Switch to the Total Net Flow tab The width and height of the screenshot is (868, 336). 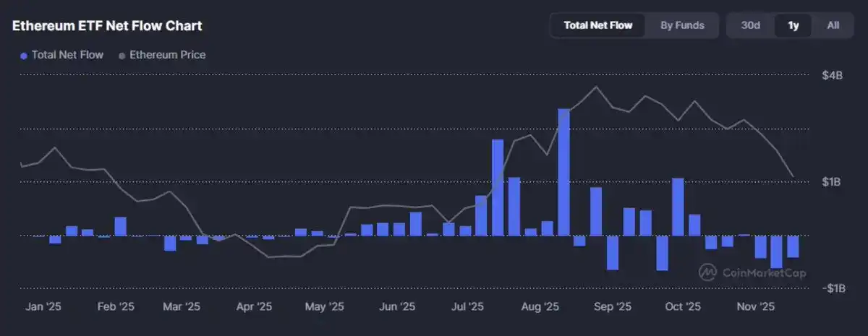(598, 25)
